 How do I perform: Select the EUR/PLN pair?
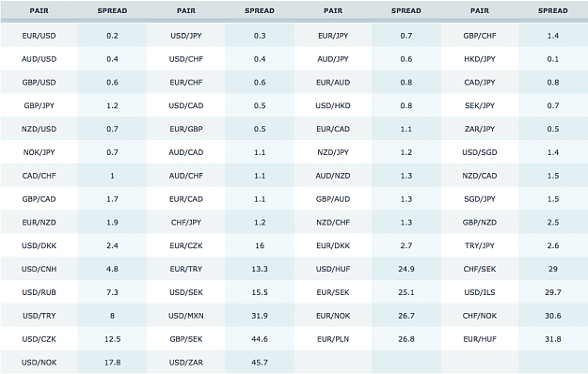coord(333,339)
